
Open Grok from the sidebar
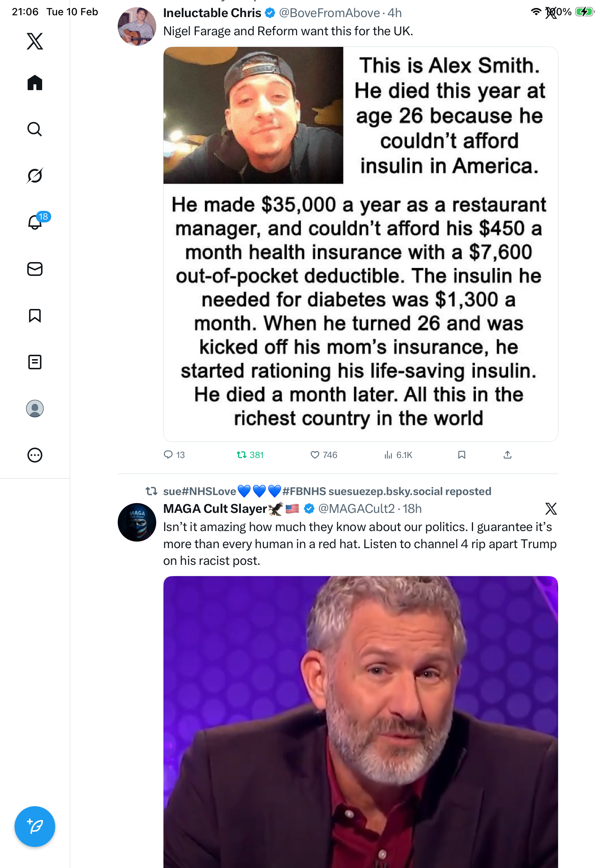point(35,176)
